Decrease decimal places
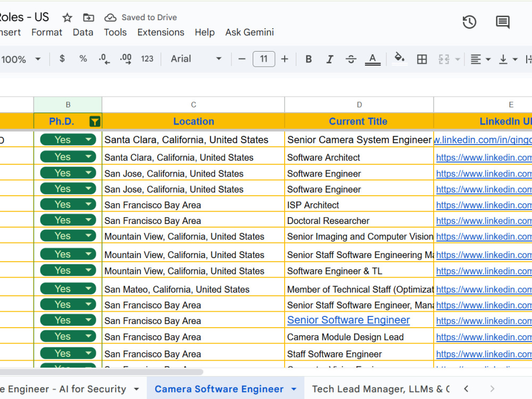Viewport: 532px width, 399px height. [x=104, y=59]
